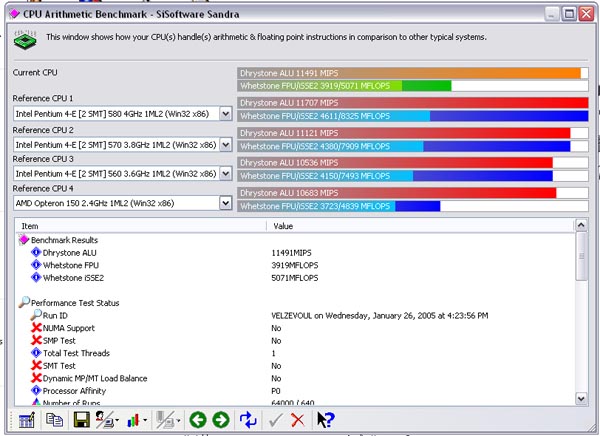Click the pink diamond title bar icon

(15, 14)
